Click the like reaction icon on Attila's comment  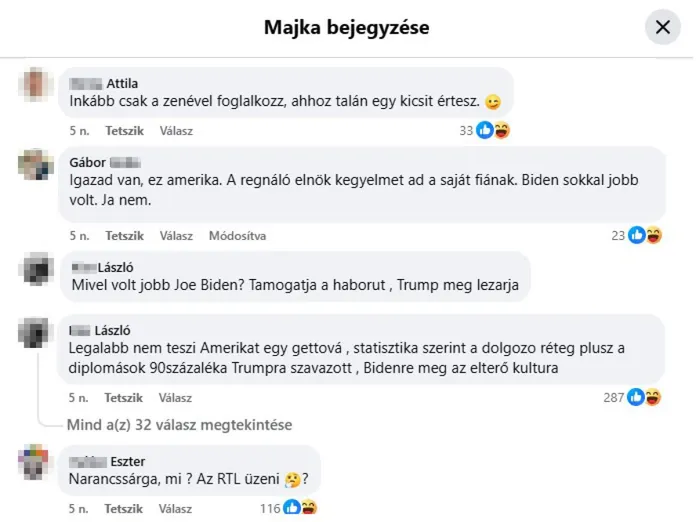pos(485,130)
